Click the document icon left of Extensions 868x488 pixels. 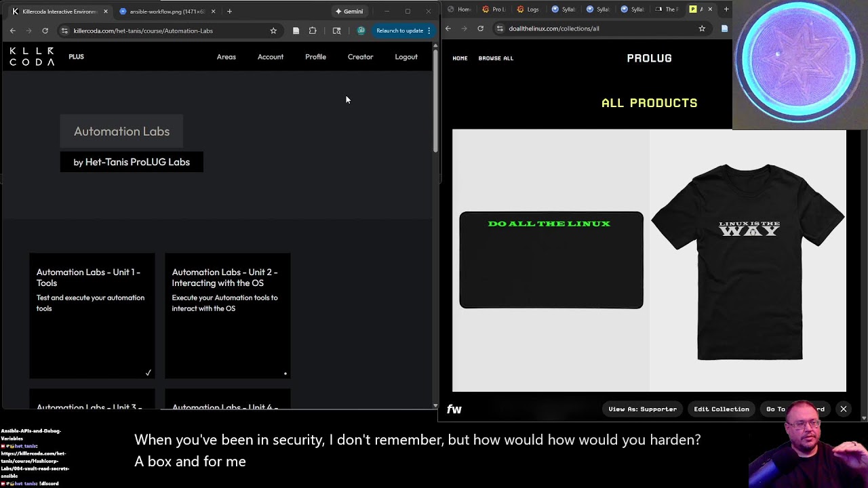click(x=296, y=30)
